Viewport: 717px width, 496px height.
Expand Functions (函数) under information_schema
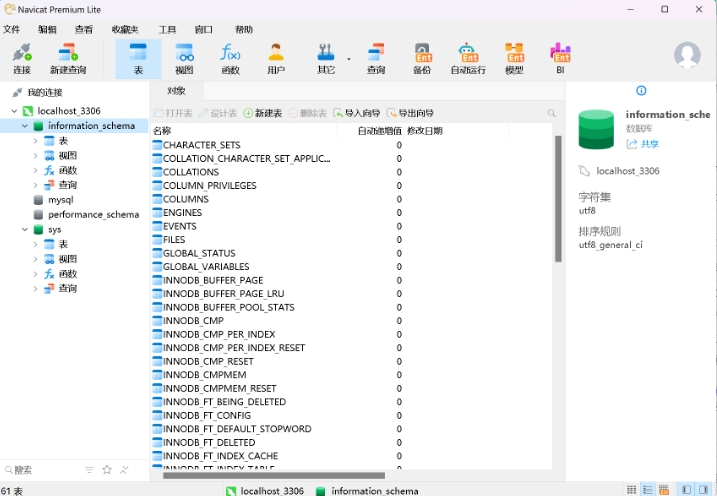35,170
